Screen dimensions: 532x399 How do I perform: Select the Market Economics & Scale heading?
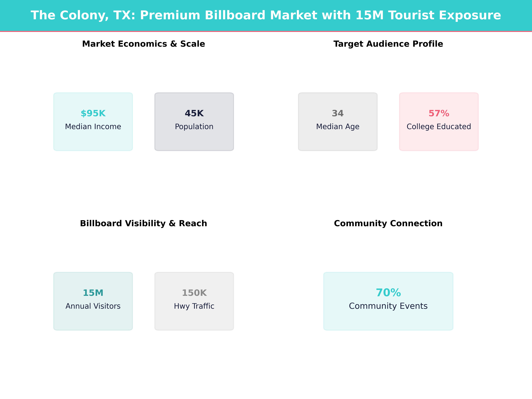144,44
